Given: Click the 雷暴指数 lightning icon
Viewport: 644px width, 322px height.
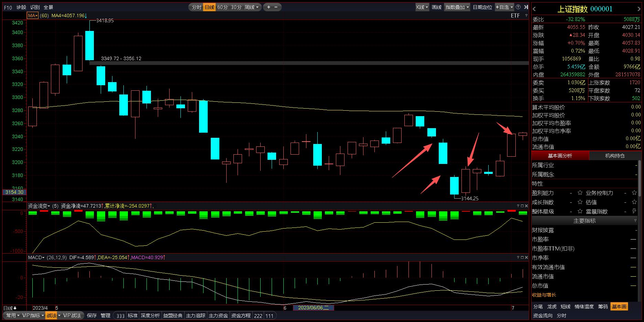Looking at the screenshot, I should (x=634, y=211).
